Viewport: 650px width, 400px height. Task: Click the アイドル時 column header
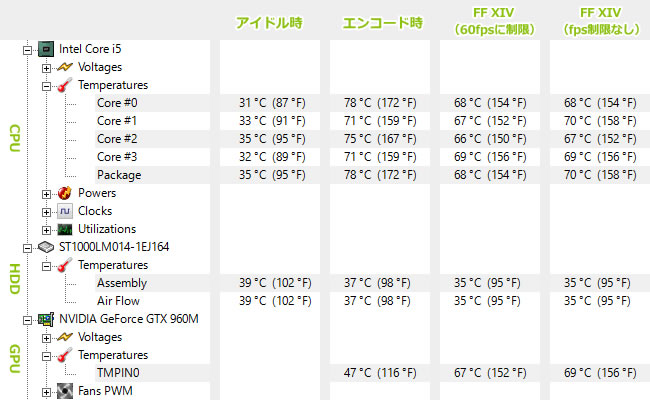point(269,23)
